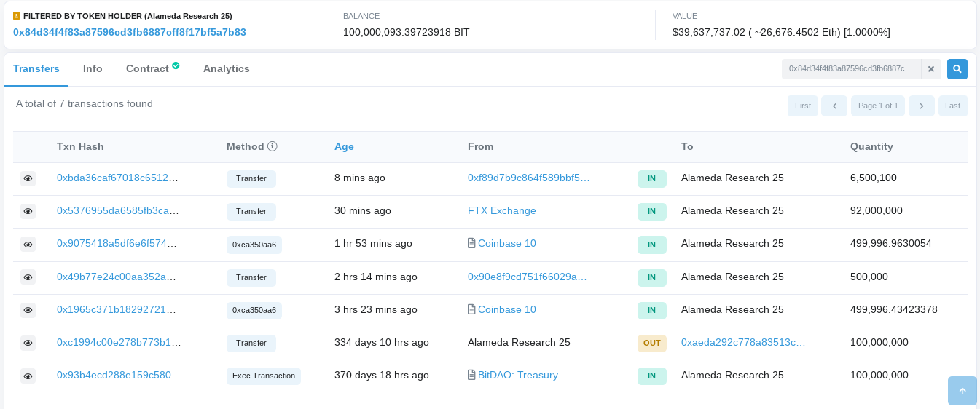Click the Method column header
This screenshot has height=409, width=980.
246,146
